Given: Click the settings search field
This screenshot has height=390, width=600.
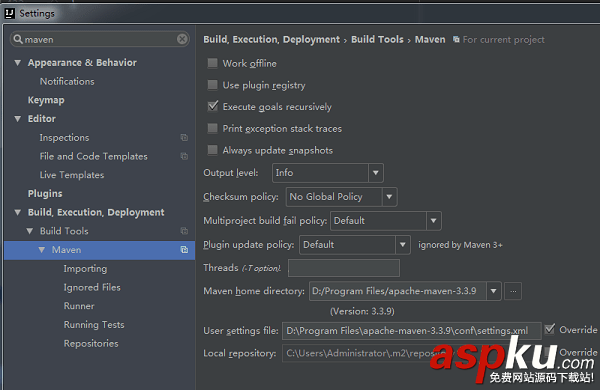Looking at the screenshot, I should [99, 39].
